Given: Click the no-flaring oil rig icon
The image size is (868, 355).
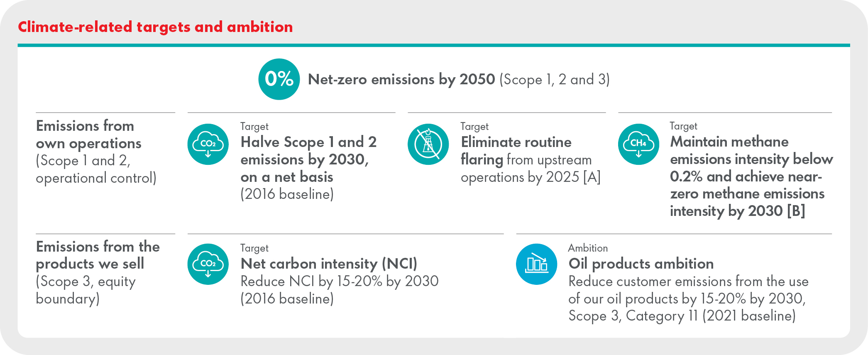Looking at the screenshot, I should click(428, 144).
